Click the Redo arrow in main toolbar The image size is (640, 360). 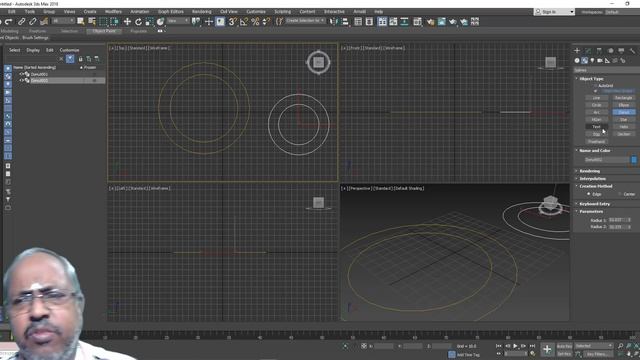9,22
